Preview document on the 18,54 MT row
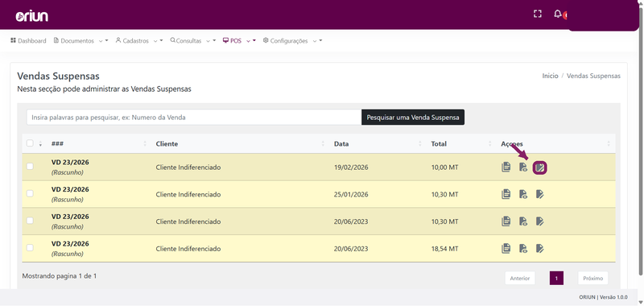 point(522,249)
